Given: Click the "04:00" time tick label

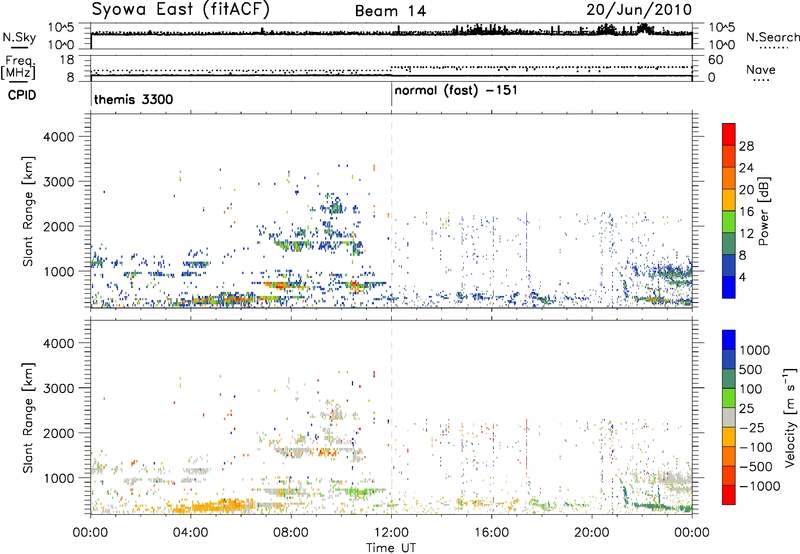Looking at the screenshot, I should coord(190,533).
